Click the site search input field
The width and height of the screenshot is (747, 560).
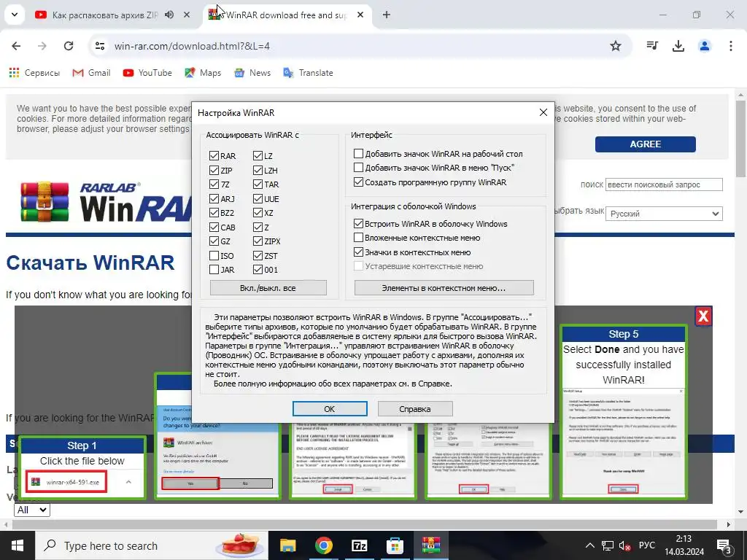tap(664, 184)
